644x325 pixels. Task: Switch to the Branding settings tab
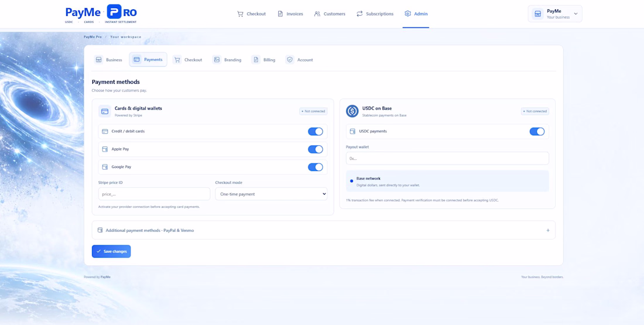[227, 60]
